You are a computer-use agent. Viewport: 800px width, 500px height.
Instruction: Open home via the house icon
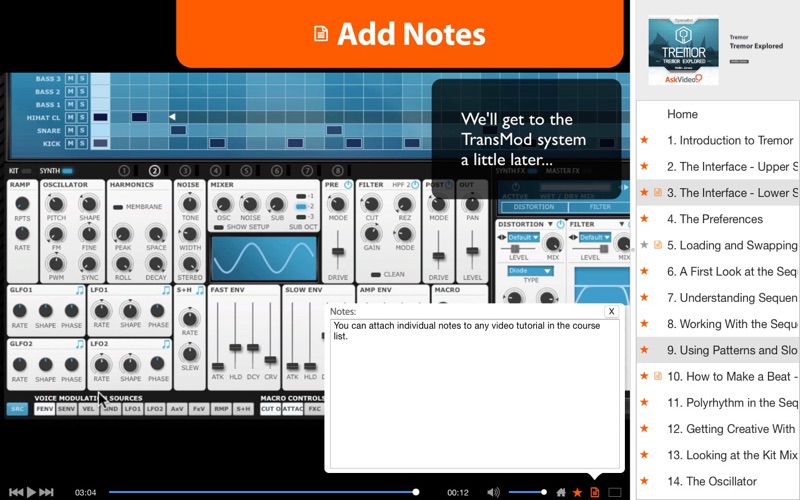pyautogui.click(x=561, y=492)
